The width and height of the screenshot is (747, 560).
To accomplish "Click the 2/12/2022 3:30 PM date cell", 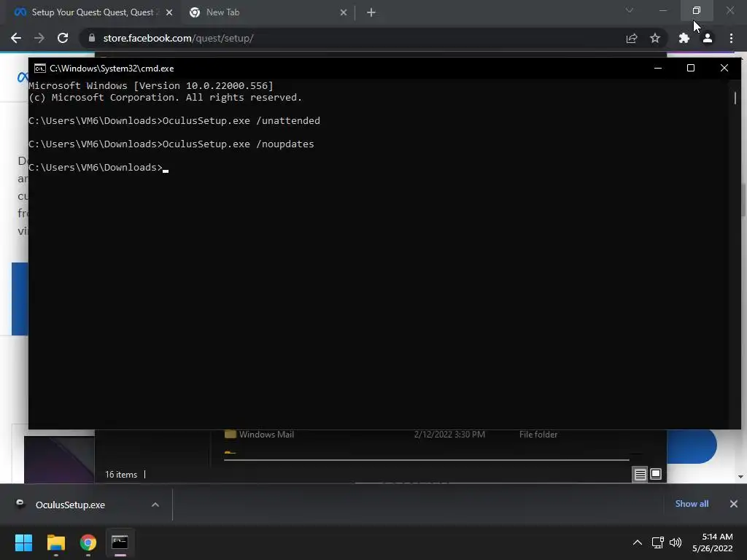I will pos(449,435).
